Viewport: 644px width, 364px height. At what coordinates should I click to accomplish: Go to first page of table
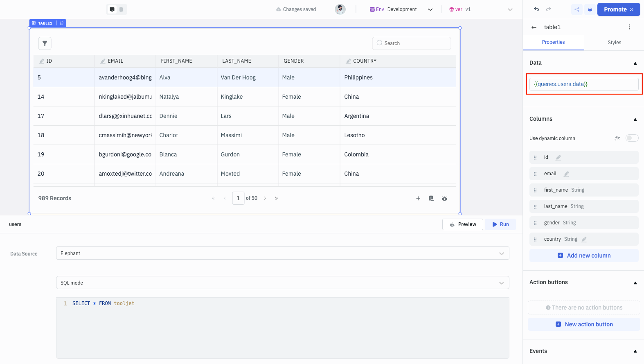(x=213, y=198)
